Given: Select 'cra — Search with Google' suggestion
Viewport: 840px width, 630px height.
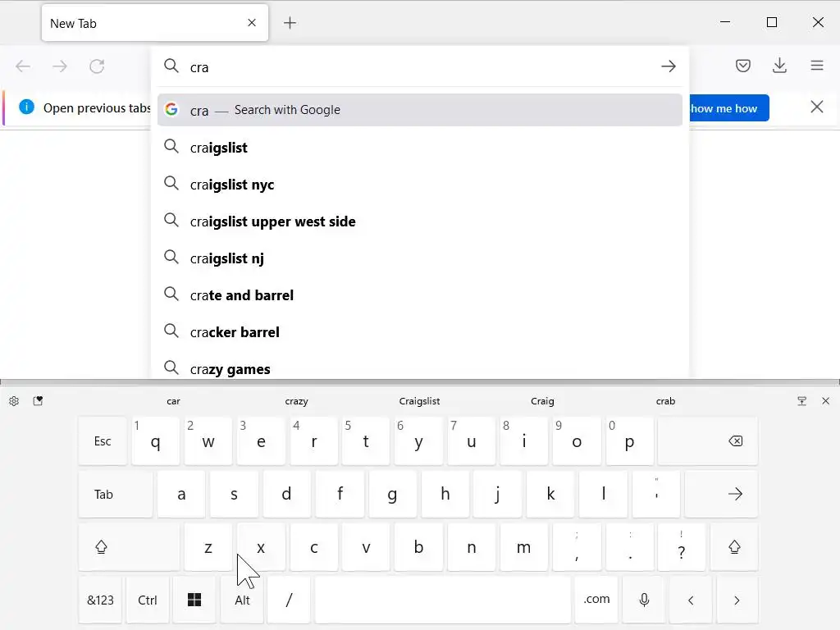Looking at the screenshot, I should point(419,110).
